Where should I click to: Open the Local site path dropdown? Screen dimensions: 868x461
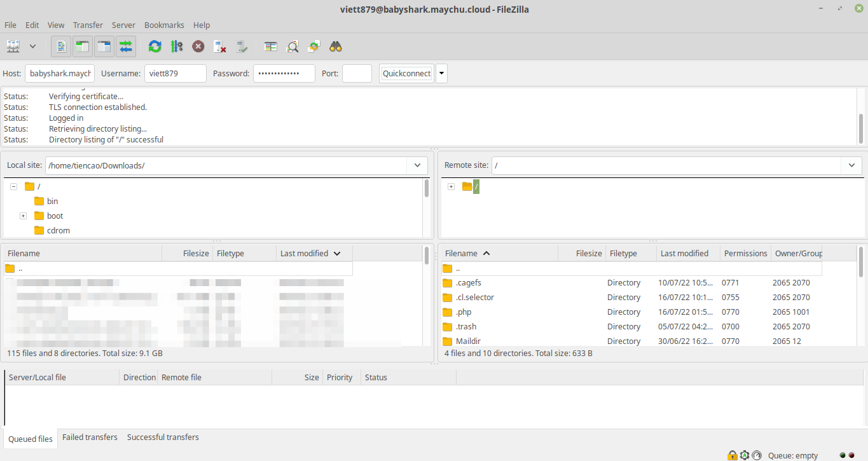[417, 165]
